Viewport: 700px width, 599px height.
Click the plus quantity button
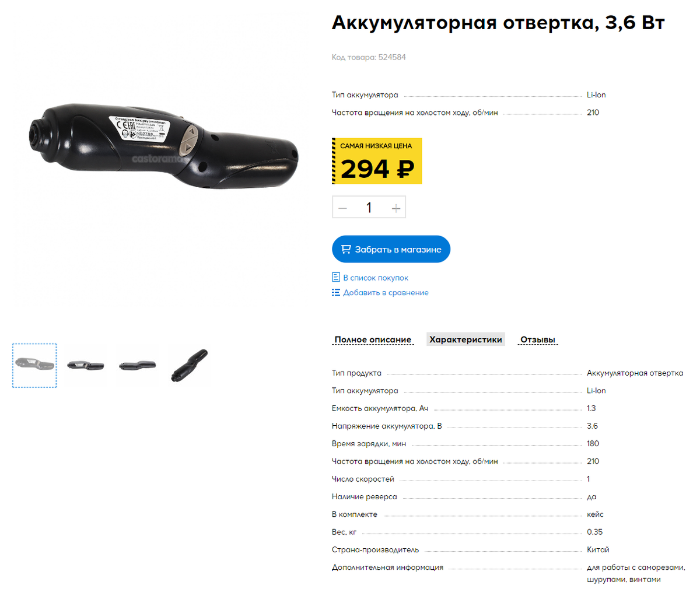click(396, 208)
